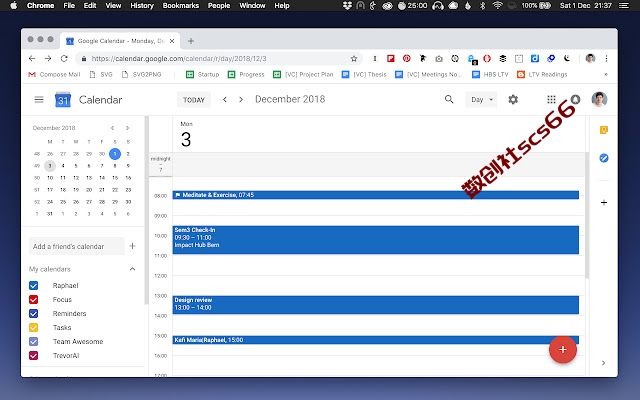This screenshot has height=400, width=640.
Task: Reload the page
Action: pyautogui.click(x=64, y=59)
